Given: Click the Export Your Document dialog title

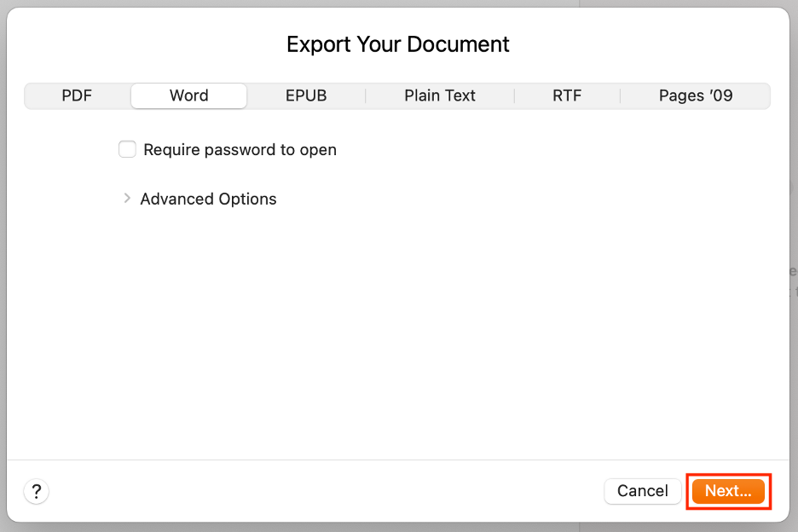Looking at the screenshot, I should click(398, 43).
